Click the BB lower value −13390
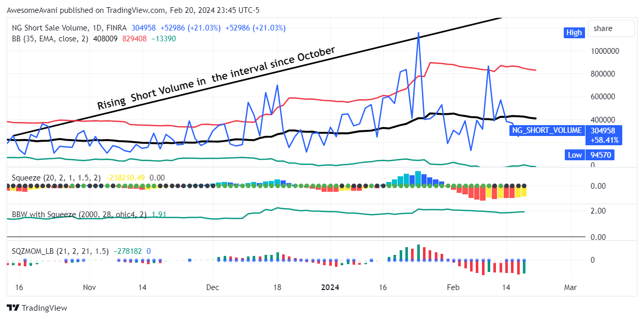The height and width of the screenshot is (319, 644). 163,38
